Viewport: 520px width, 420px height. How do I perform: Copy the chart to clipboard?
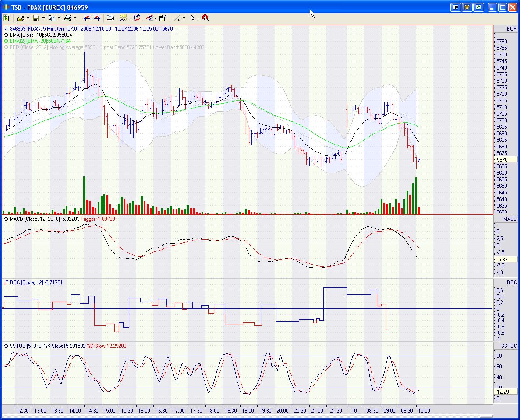pyautogui.click(x=52, y=18)
